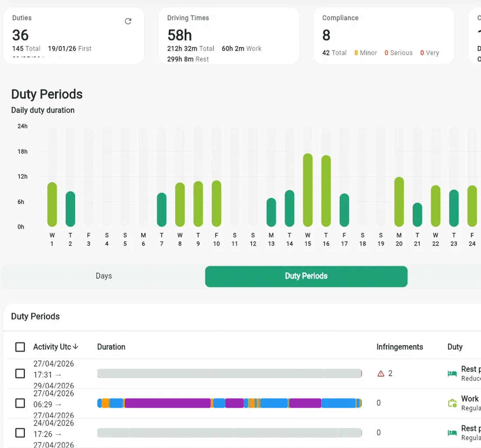The height and width of the screenshot is (448, 481).
Task: Click the chart bar for Wednesday 8
Action: coord(180,204)
